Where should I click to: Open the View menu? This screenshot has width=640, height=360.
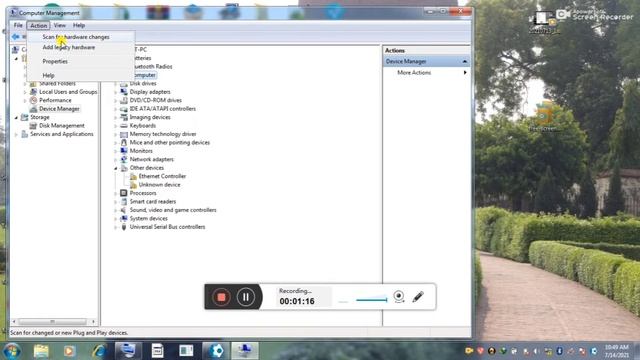[x=60, y=25]
